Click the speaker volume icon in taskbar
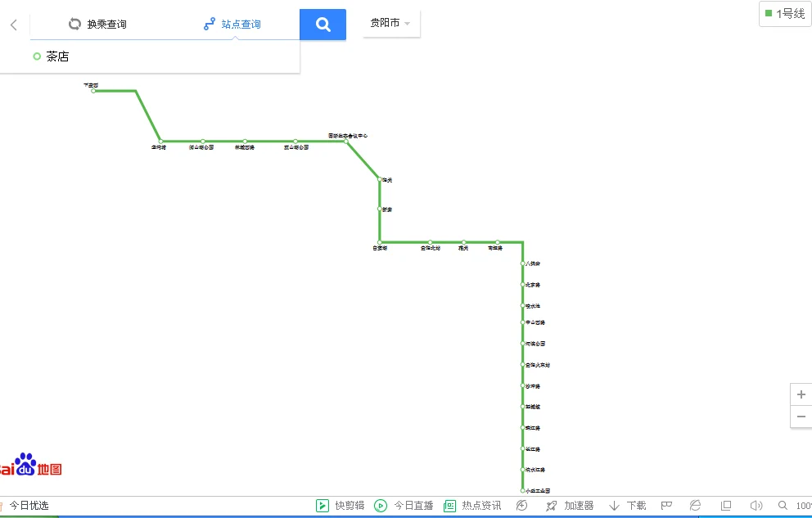The height and width of the screenshot is (518, 812). (x=754, y=505)
